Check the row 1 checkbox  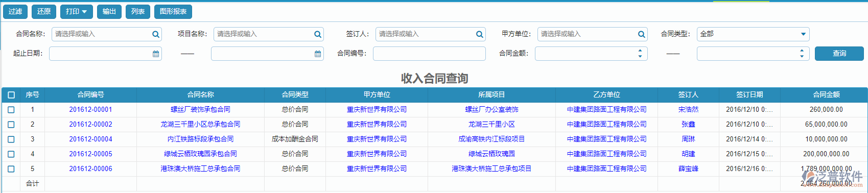pos(11,110)
